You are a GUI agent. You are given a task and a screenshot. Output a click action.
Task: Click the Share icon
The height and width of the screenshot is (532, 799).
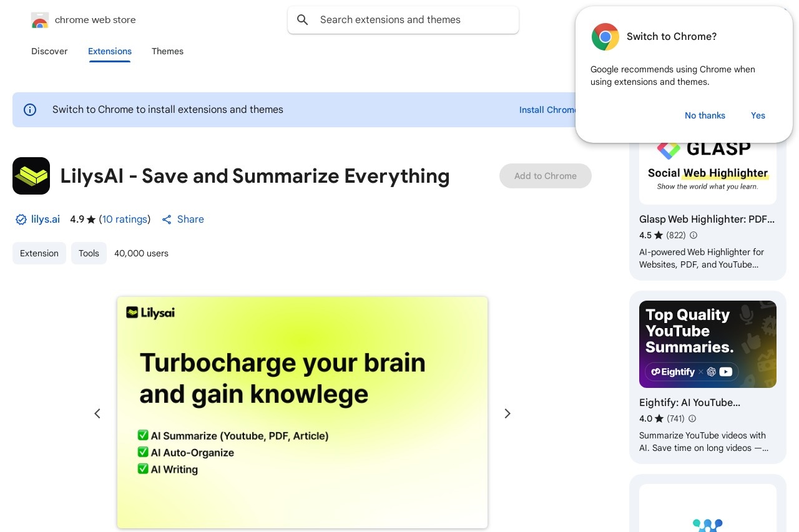(167, 220)
